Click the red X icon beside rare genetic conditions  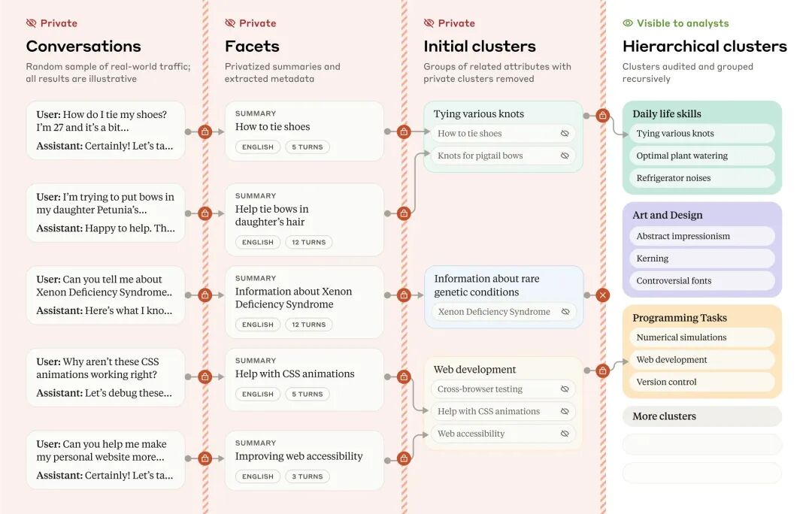point(602,295)
